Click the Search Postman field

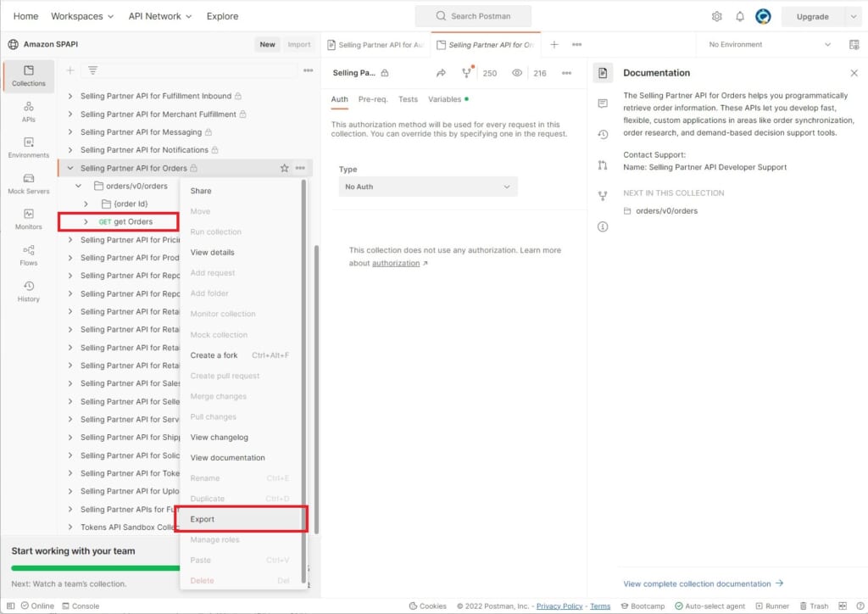[x=473, y=16]
